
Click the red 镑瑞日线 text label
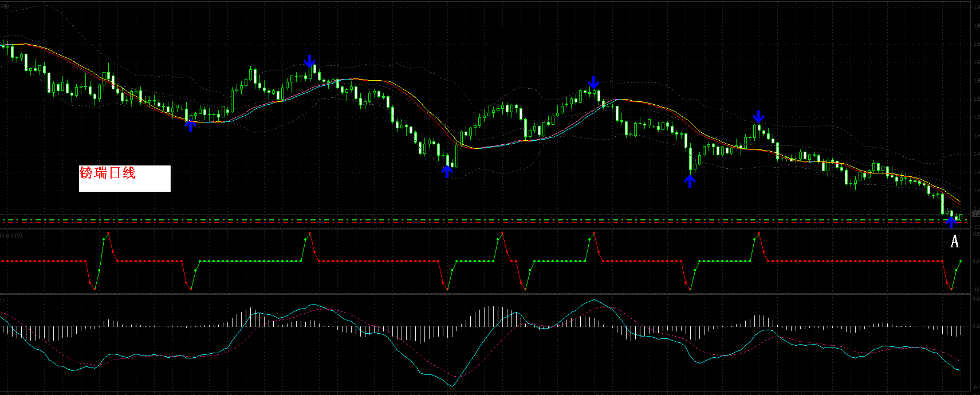[108, 173]
